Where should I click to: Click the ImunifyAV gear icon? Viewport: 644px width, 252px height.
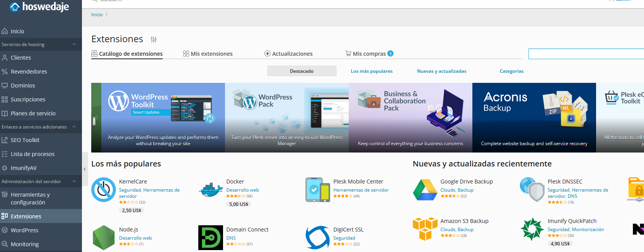(x=5, y=168)
